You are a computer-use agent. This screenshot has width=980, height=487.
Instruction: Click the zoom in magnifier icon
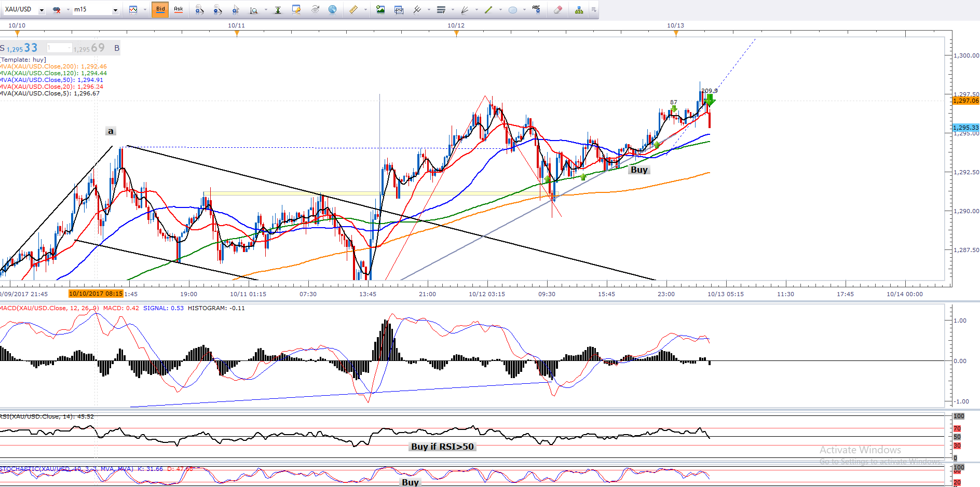point(199,10)
